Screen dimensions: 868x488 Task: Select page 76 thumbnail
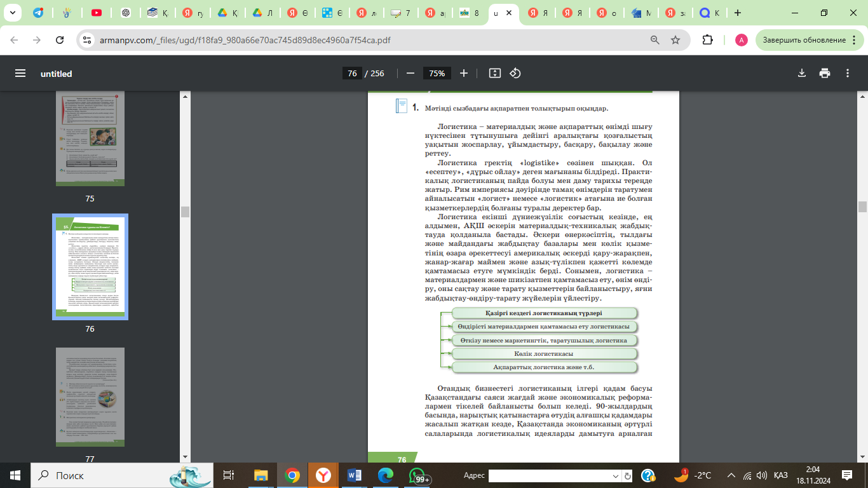[90, 267]
